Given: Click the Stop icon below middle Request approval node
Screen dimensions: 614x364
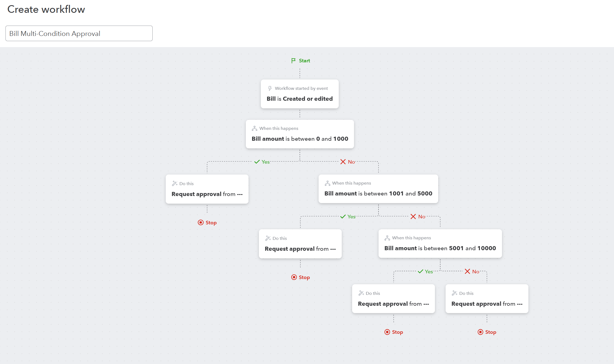Looking at the screenshot, I should 294,277.
